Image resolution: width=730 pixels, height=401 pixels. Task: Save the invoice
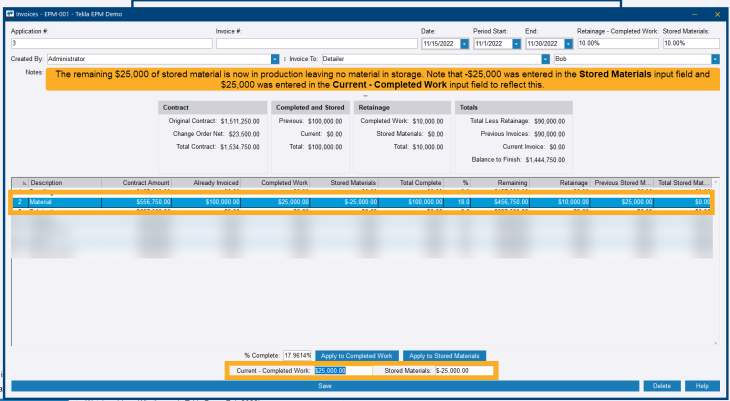click(325, 386)
